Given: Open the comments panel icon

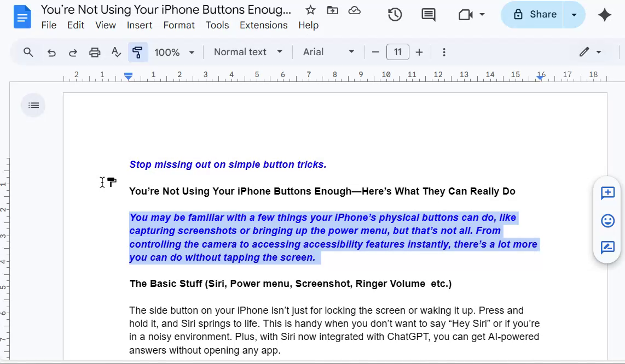Looking at the screenshot, I should (x=429, y=15).
